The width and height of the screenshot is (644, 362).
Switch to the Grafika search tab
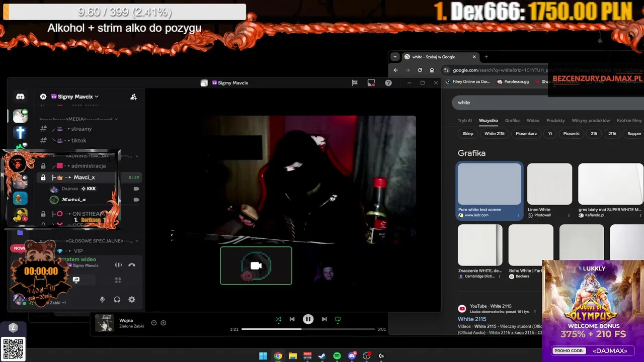click(x=512, y=121)
